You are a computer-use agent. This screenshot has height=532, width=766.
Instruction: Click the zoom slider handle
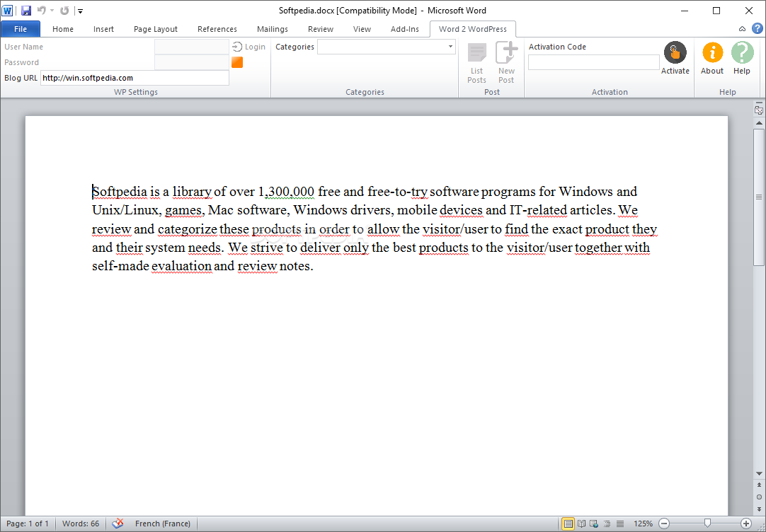707,524
